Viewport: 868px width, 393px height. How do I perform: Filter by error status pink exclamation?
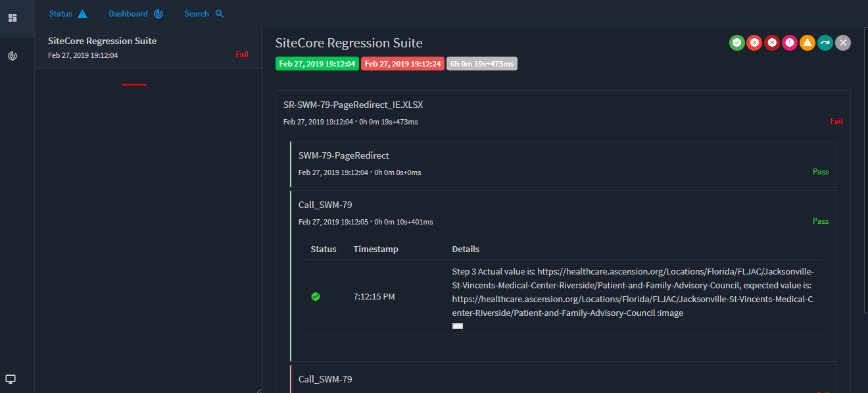coord(790,43)
